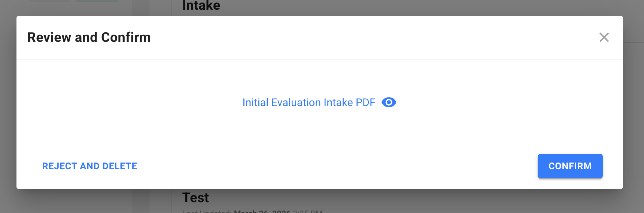Screen dimensions: 644x213
Task: Choose REJECT AND DELETE
Action: (89, 166)
